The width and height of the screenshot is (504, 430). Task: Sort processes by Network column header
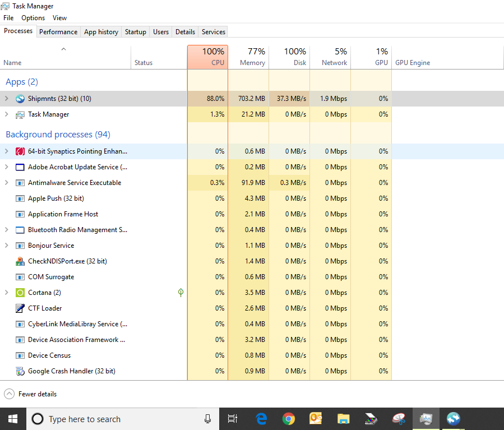click(330, 57)
